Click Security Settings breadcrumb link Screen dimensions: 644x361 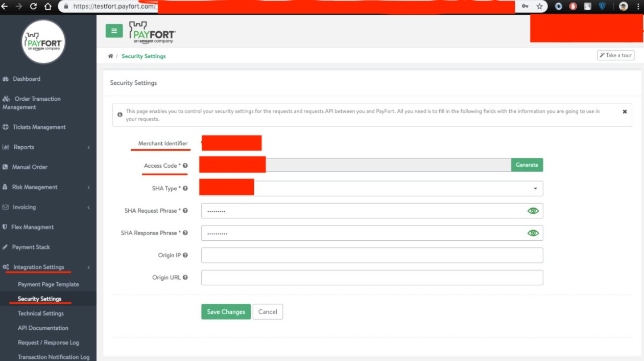[x=144, y=56]
